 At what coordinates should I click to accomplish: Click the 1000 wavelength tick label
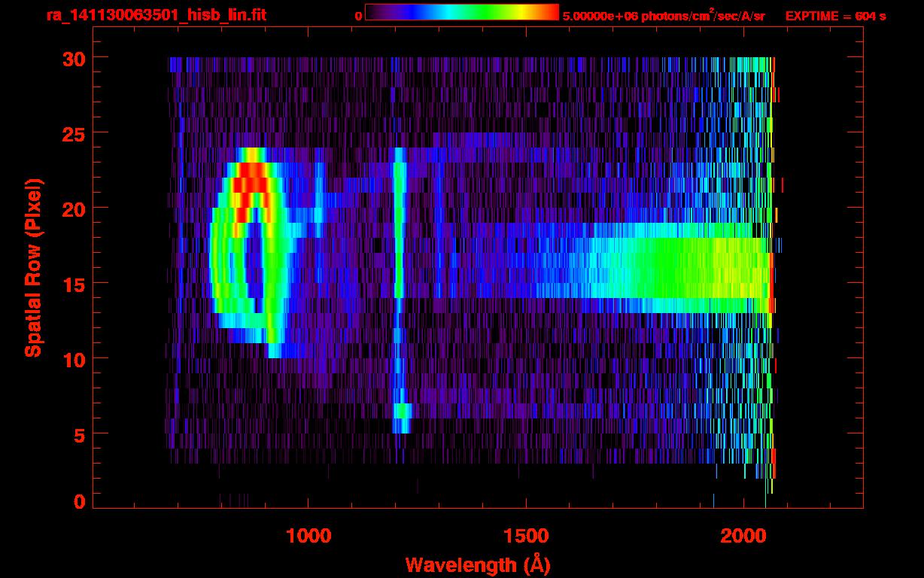(309, 536)
